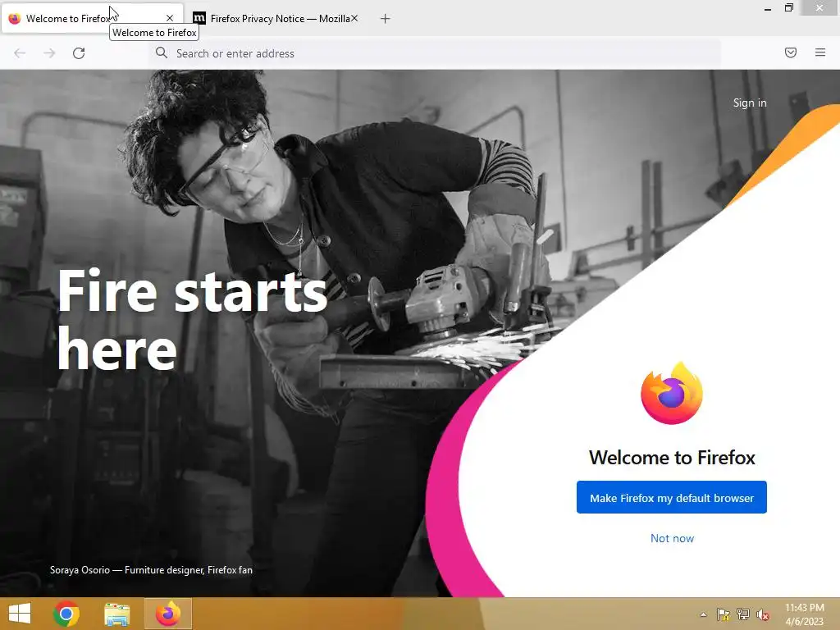The height and width of the screenshot is (630, 840).
Task: Click Make Firefox my default browser
Action: (x=671, y=498)
